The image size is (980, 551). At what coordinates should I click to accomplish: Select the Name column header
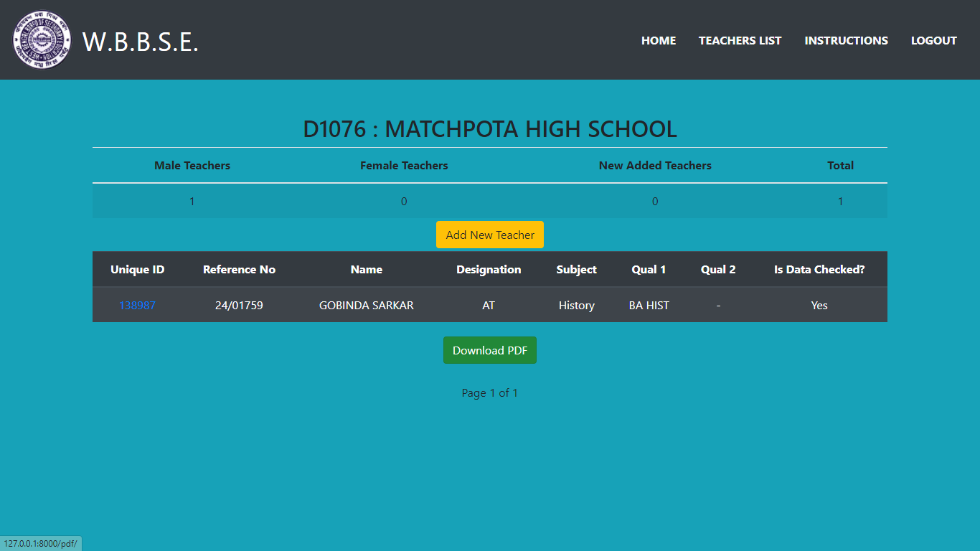click(x=366, y=269)
